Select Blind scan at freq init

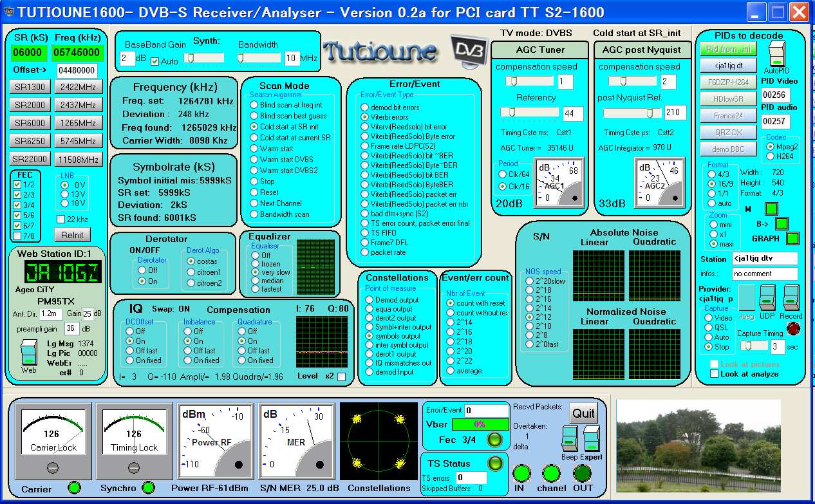pos(254,105)
